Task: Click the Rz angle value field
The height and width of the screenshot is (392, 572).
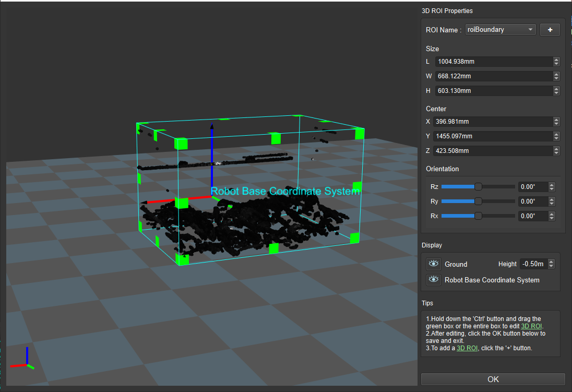Action: (533, 187)
